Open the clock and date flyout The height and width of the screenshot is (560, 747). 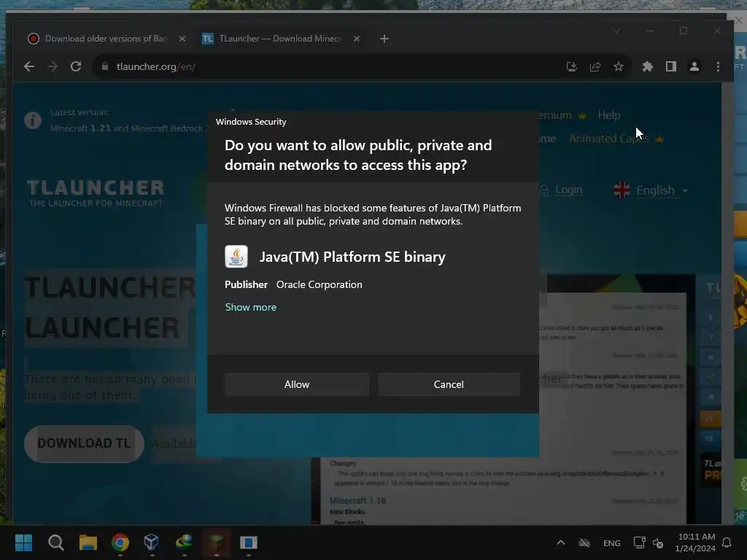(x=695, y=542)
